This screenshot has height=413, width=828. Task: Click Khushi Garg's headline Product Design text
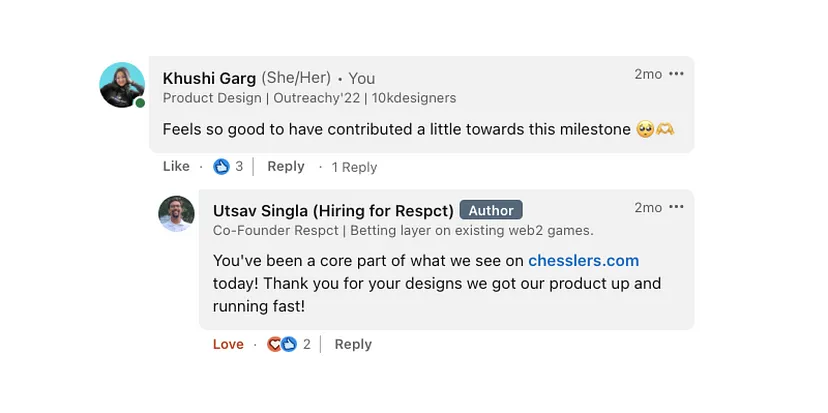(309, 98)
